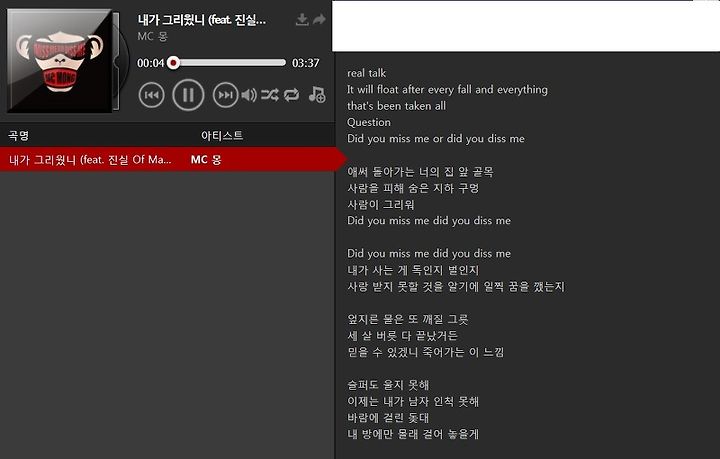
Task: Click MC 몽 in the playlist row
Action: [x=206, y=159]
